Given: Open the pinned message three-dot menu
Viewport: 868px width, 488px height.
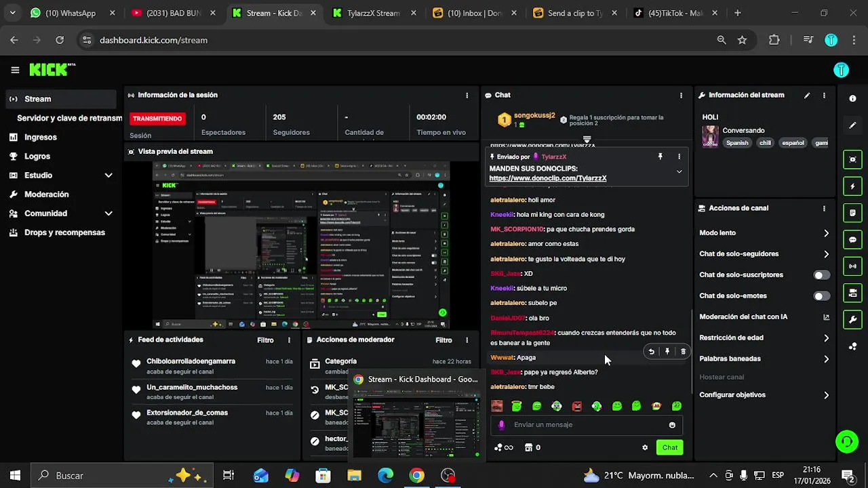Looking at the screenshot, I should pyautogui.click(x=679, y=157).
